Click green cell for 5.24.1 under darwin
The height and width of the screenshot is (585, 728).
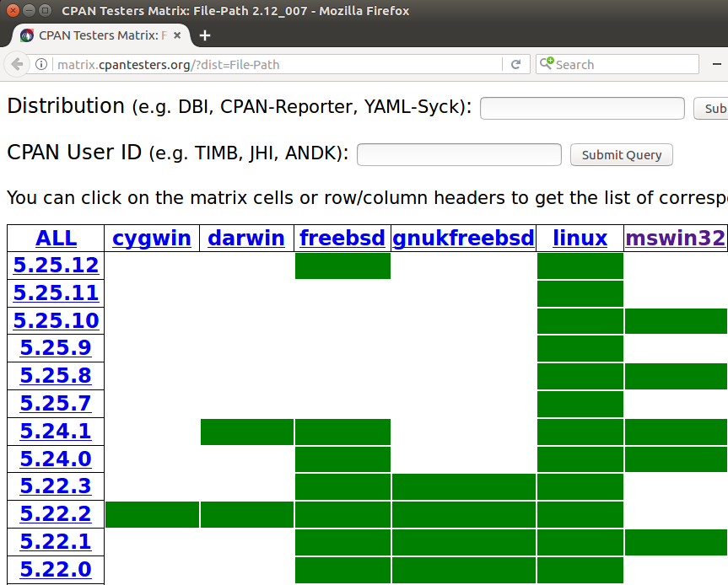coord(247,432)
